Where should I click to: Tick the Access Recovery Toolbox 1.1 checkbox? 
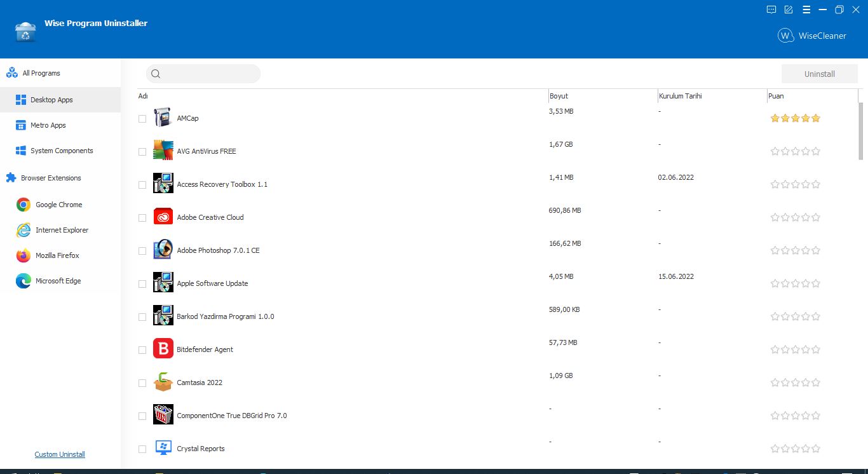(x=142, y=185)
